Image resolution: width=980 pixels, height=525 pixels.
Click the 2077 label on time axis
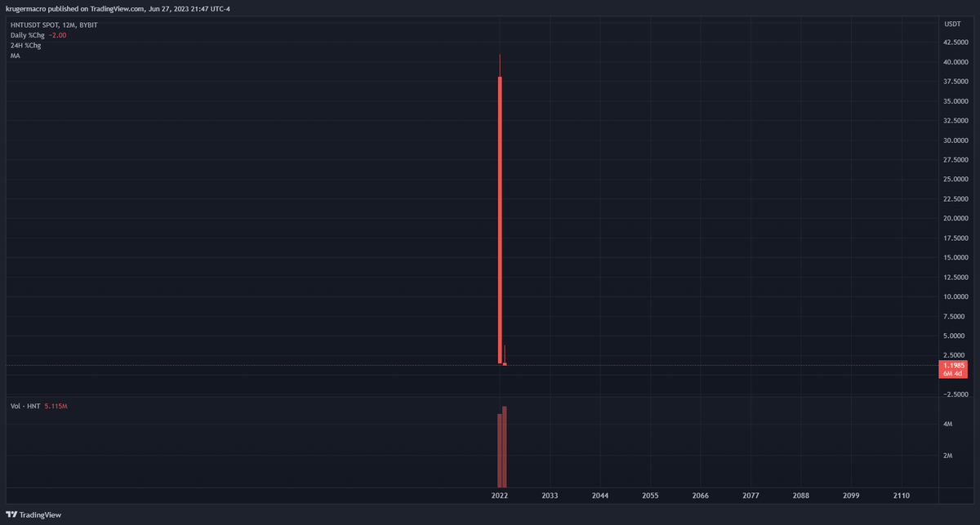coord(751,496)
